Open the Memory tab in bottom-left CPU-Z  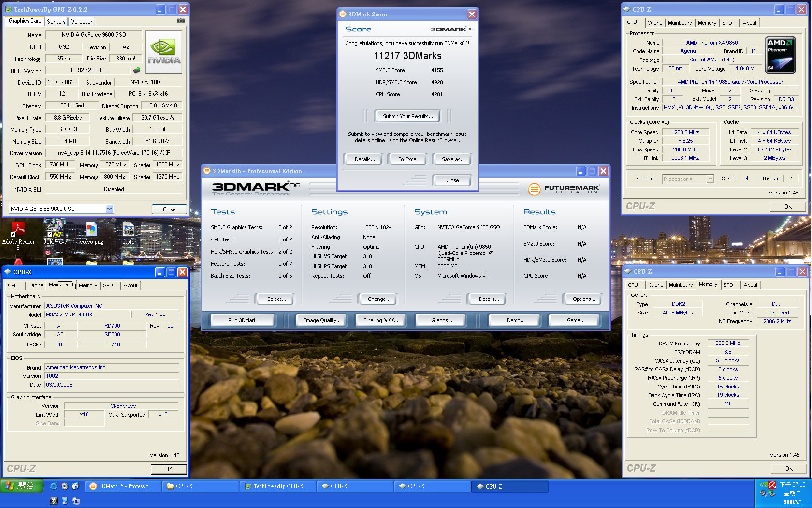pos(88,285)
